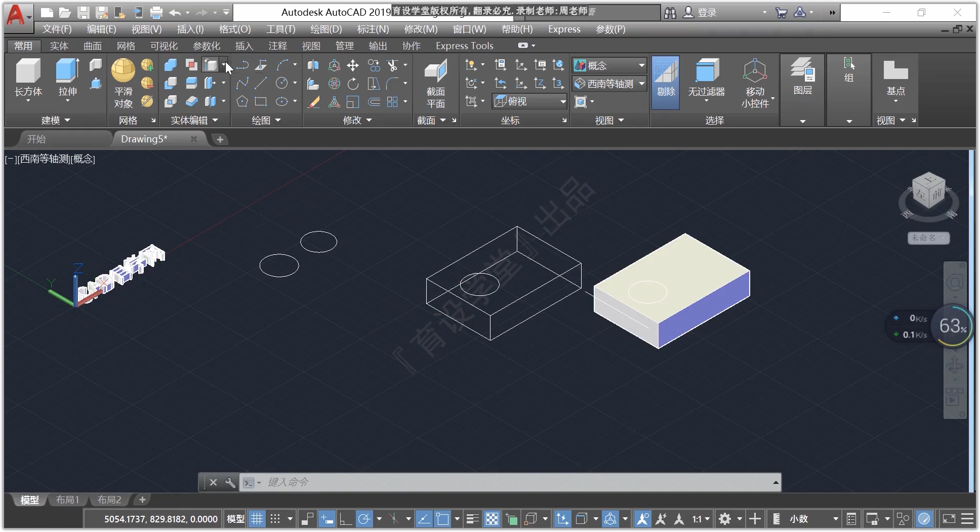Select the Polygon draw tool
Image resolution: width=980 pixels, height=532 pixels.
point(242,101)
